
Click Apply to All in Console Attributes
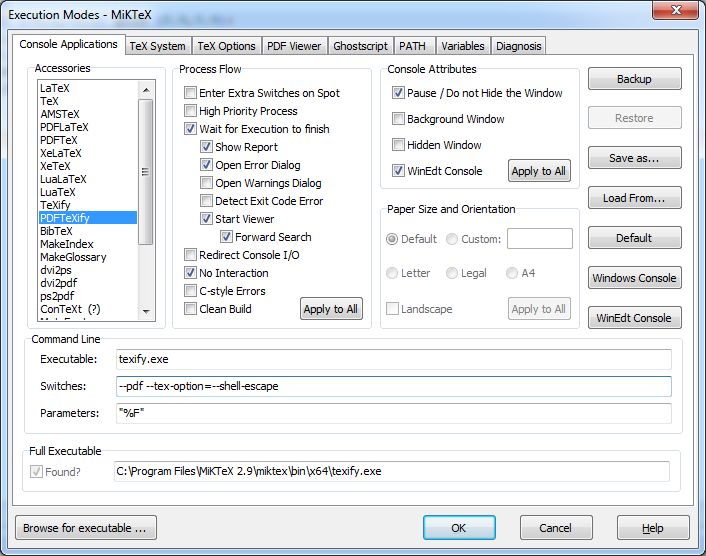pyautogui.click(x=539, y=171)
